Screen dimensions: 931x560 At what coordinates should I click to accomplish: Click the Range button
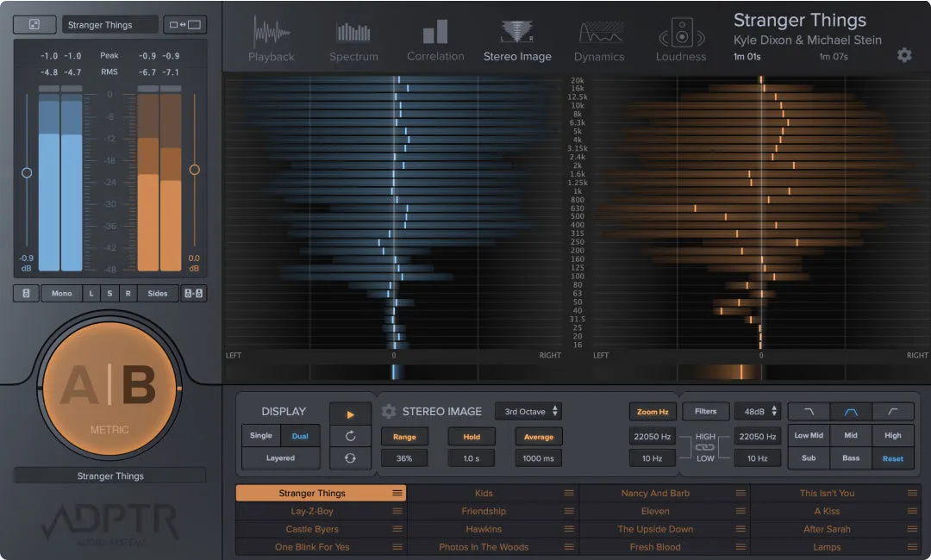404,437
